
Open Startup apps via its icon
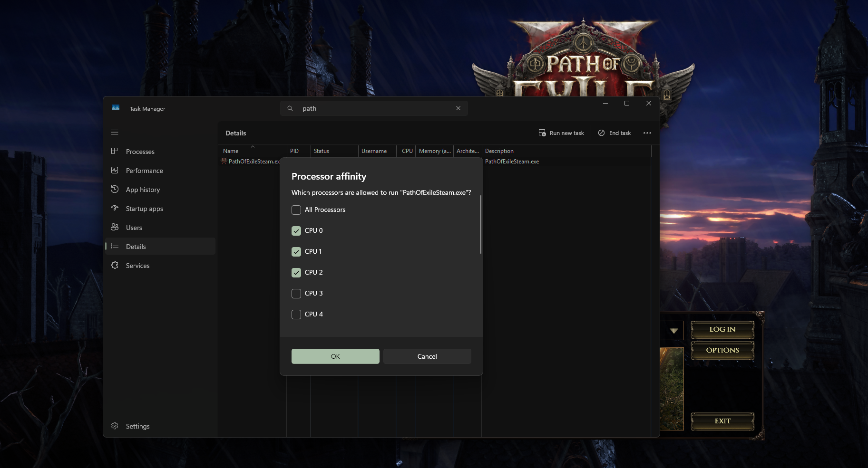point(115,208)
